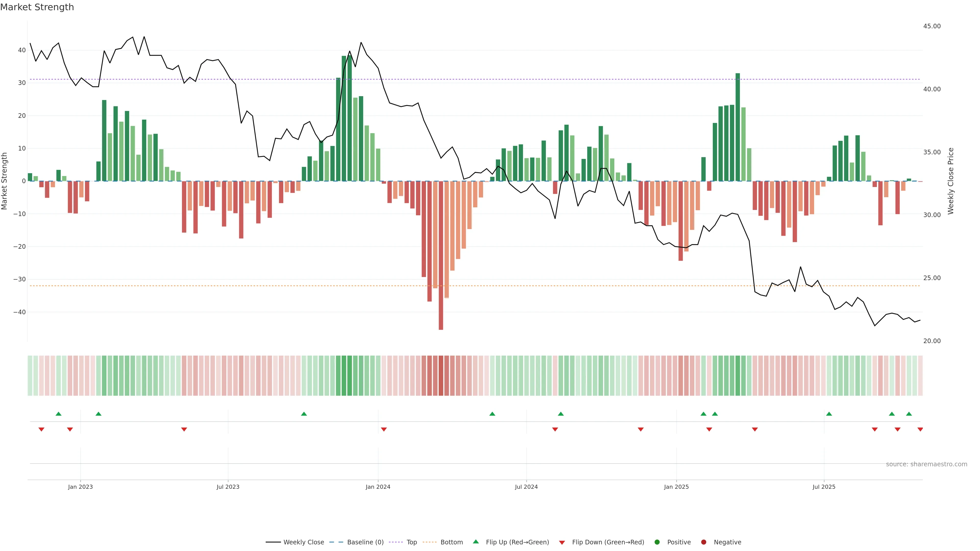This screenshot has height=551, width=980.
Task: Click the Positive green circle legend icon
Action: click(657, 542)
